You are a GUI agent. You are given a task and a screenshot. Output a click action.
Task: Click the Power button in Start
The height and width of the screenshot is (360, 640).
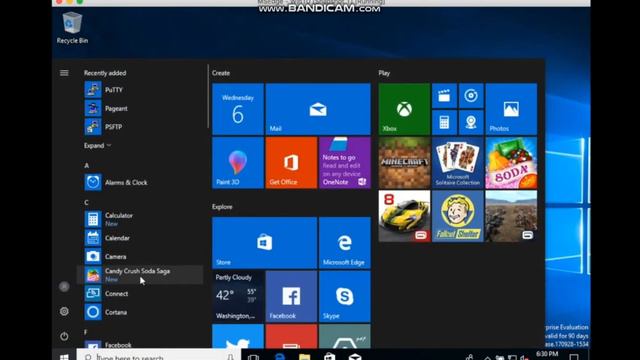tap(64, 336)
